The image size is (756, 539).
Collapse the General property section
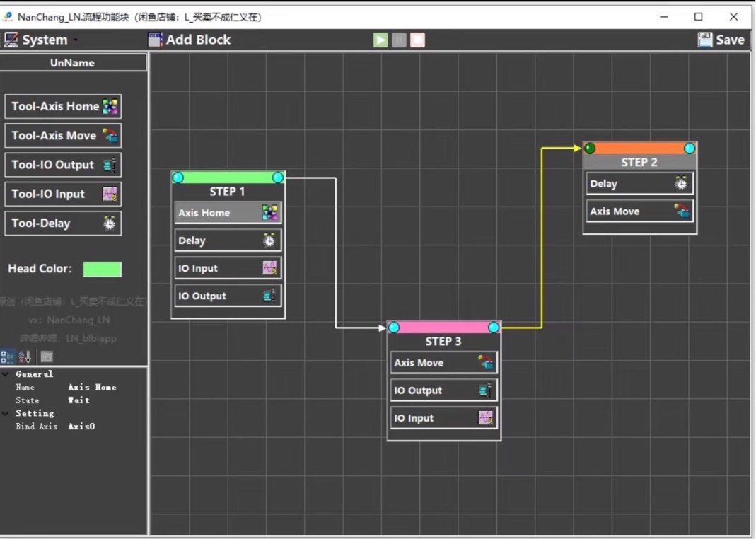(6, 374)
